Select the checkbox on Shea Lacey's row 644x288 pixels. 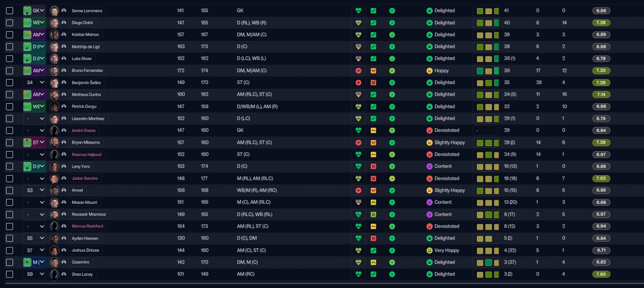point(10,274)
